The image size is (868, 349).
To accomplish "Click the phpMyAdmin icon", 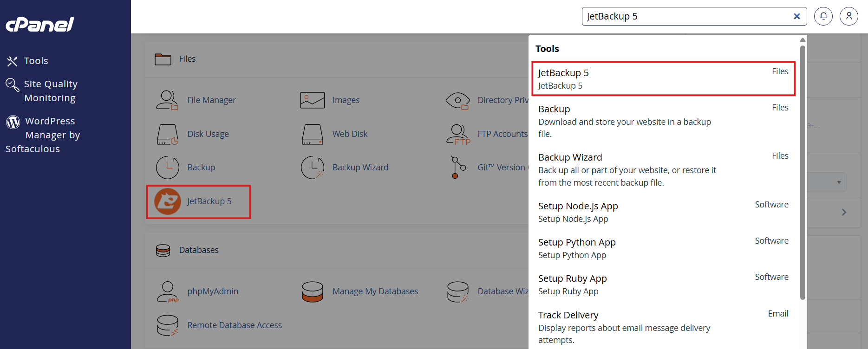I will pos(167,291).
